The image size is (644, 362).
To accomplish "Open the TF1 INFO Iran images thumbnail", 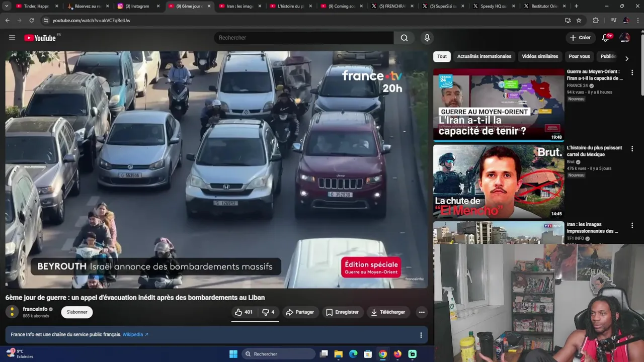I will pos(499,233).
